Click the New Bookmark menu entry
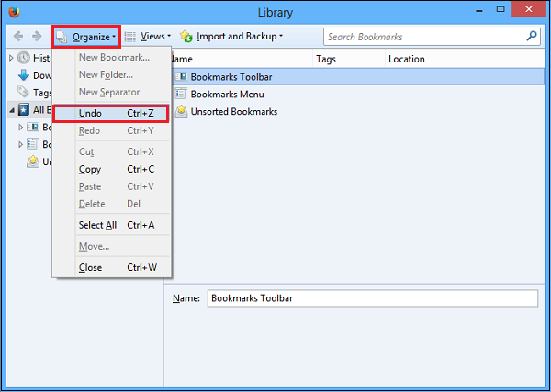 pyautogui.click(x=111, y=58)
